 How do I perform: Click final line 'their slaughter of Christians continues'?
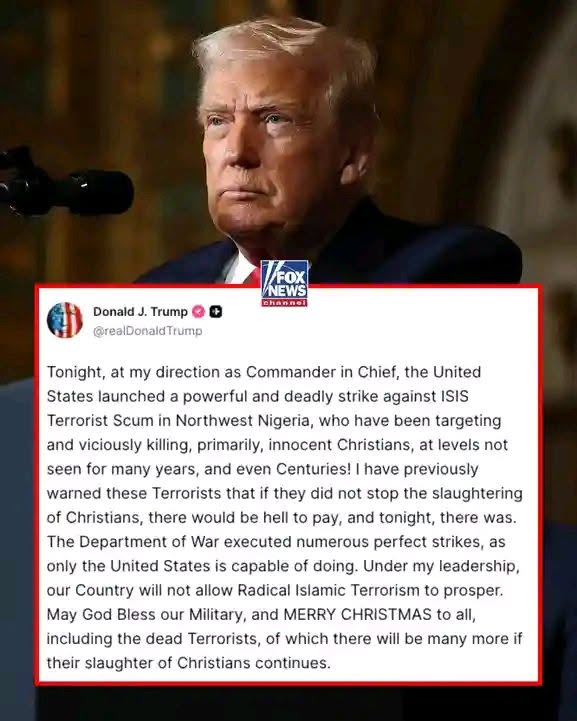click(x=189, y=663)
